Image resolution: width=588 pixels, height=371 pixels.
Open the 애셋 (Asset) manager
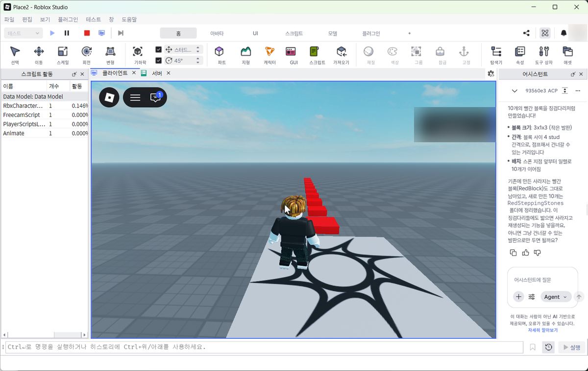567,55
